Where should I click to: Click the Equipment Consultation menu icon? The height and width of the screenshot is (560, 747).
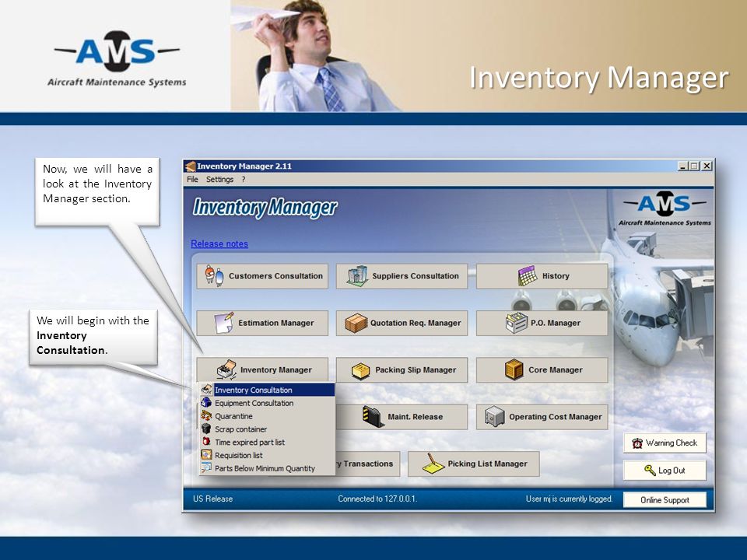click(206, 402)
